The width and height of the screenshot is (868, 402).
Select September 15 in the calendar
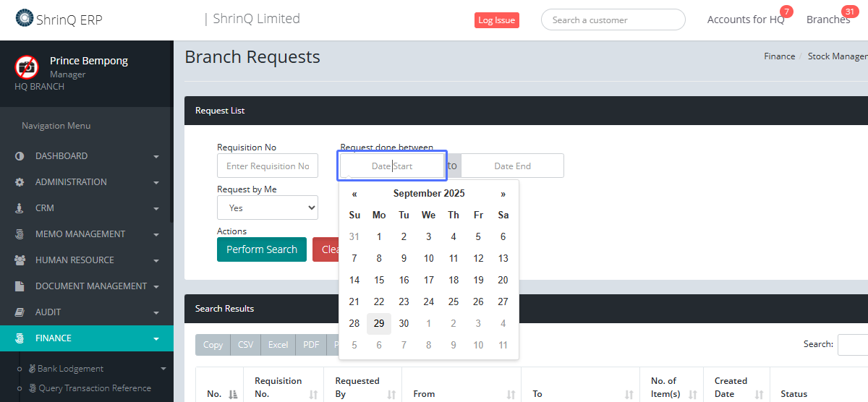pyautogui.click(x=379, y=280)
